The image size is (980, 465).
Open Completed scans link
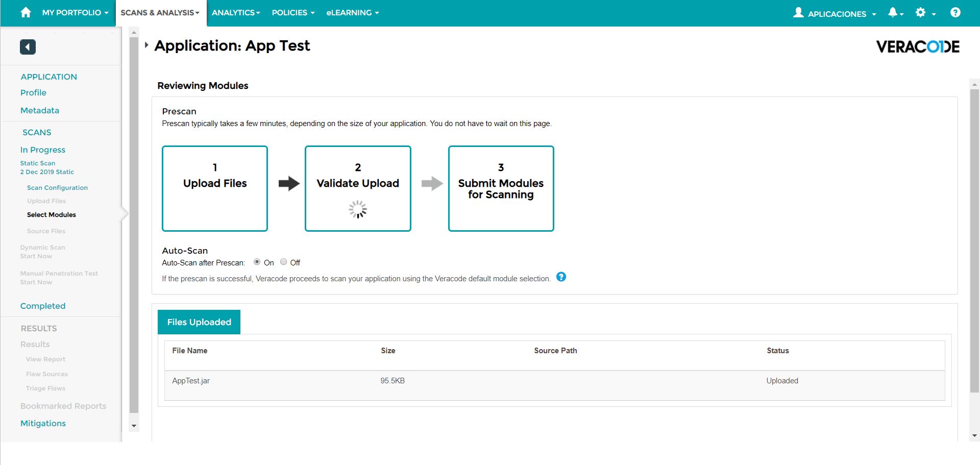tap(43, 306)
